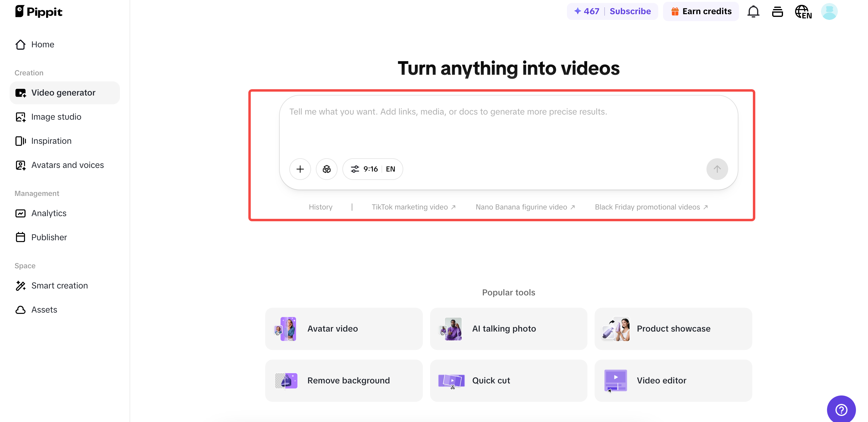Open Video editor tool
The height and width of the screenshot is (422, 868).
[x=673, y=380]
